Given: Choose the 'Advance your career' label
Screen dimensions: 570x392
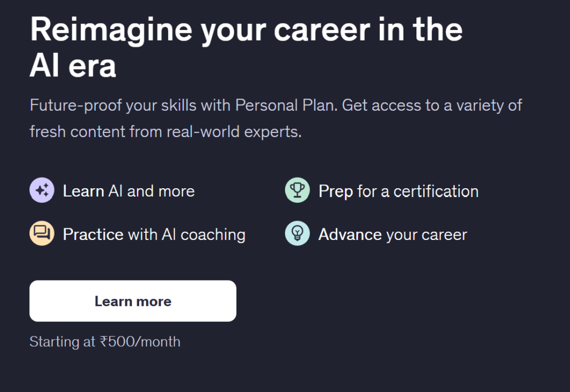Looking at the screenshot, I should (392, 234).
